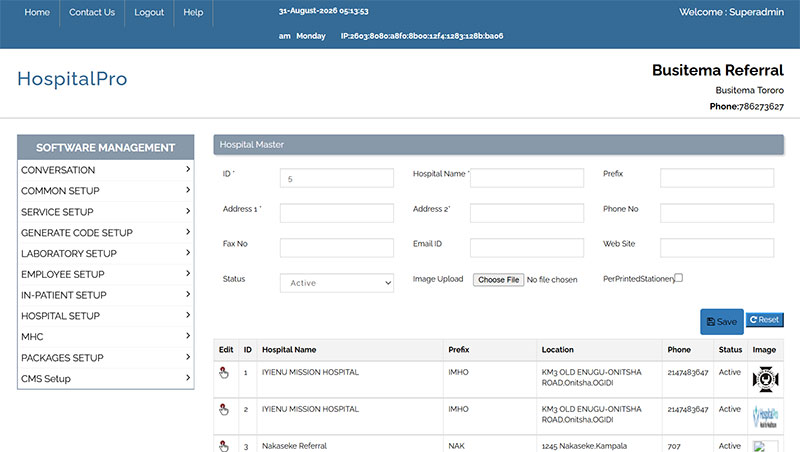Viewport: 800px width, 452px height.
Task: Expand the HOSPITAL SETUP section
Action: click(x=106, y=316)
